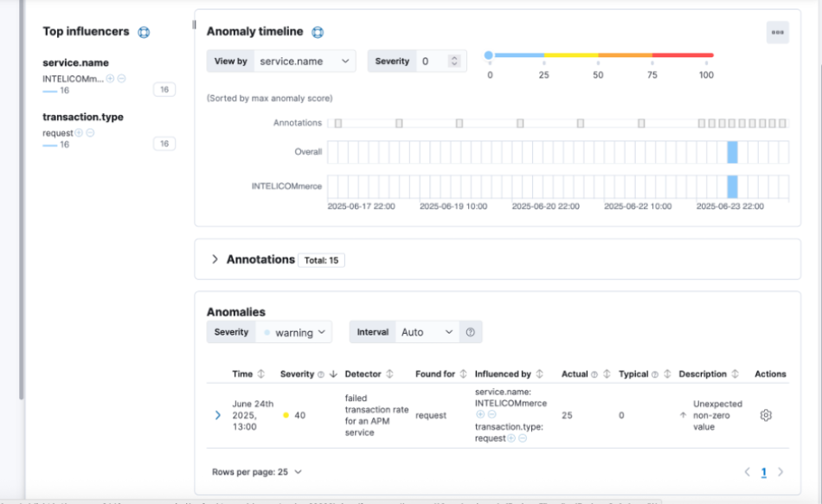Open Interval Auto dropdown
Image resolution: width=822 pixels, height=504 pixels.
427,332
